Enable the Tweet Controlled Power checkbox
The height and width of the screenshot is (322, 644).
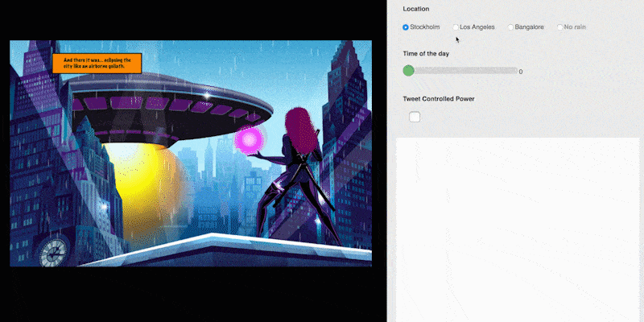pyautogui.click(x=415, y=118)
